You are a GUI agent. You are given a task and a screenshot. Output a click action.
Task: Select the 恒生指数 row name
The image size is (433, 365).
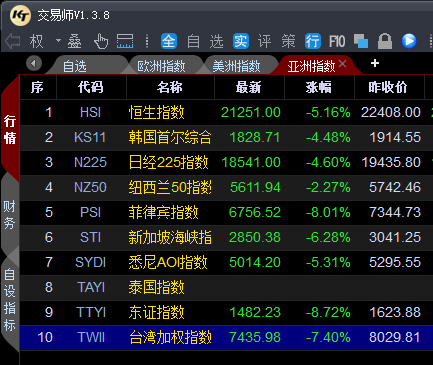coord(156,113)
